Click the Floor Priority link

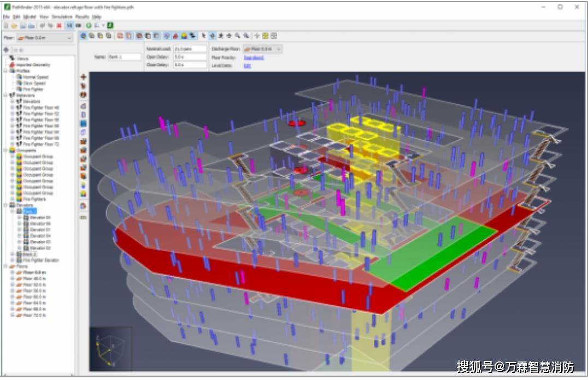click(x=254, y=57)
